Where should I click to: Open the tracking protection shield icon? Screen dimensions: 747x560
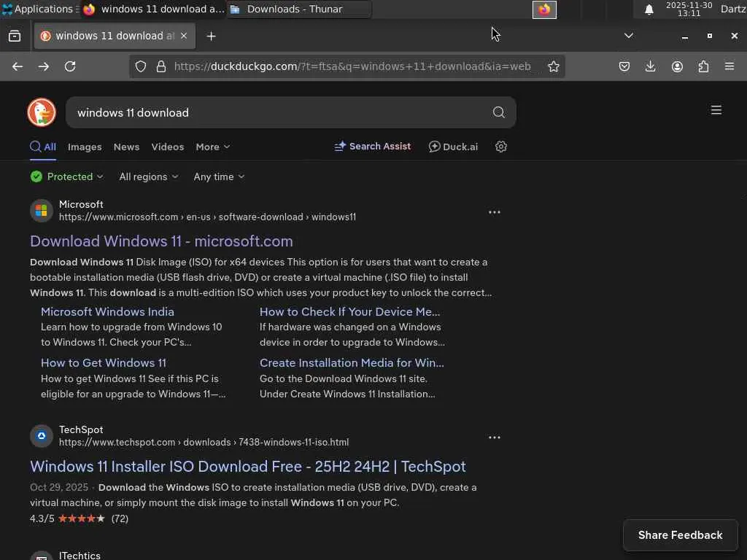[x=141, y=66]
